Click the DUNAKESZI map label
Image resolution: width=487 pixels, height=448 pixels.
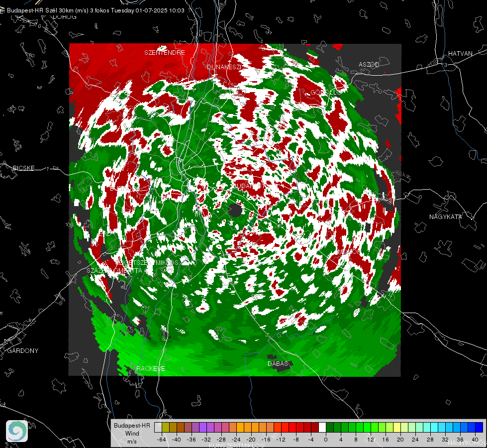tap(224, 67)
